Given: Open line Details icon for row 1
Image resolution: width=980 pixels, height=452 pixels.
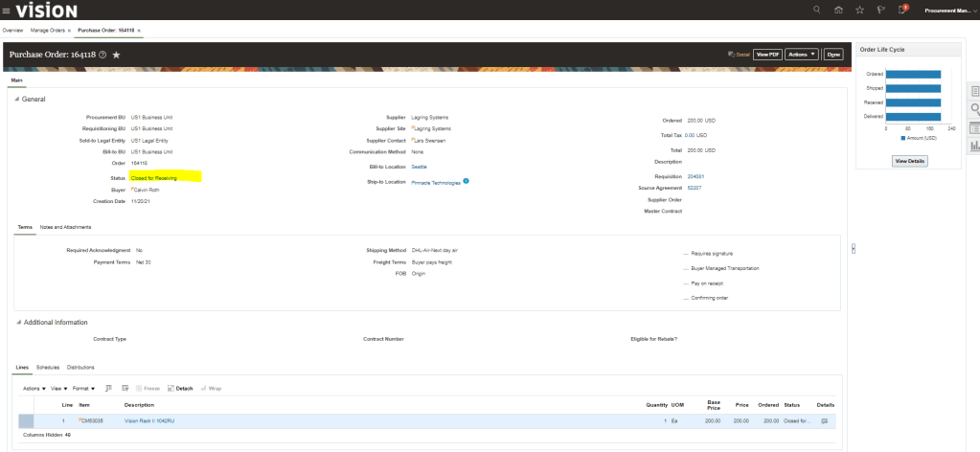Looking at the screenshot, I should point(825,420).
